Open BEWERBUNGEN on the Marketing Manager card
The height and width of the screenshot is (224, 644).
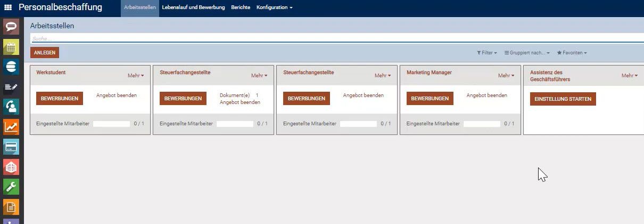click(430, 99)
